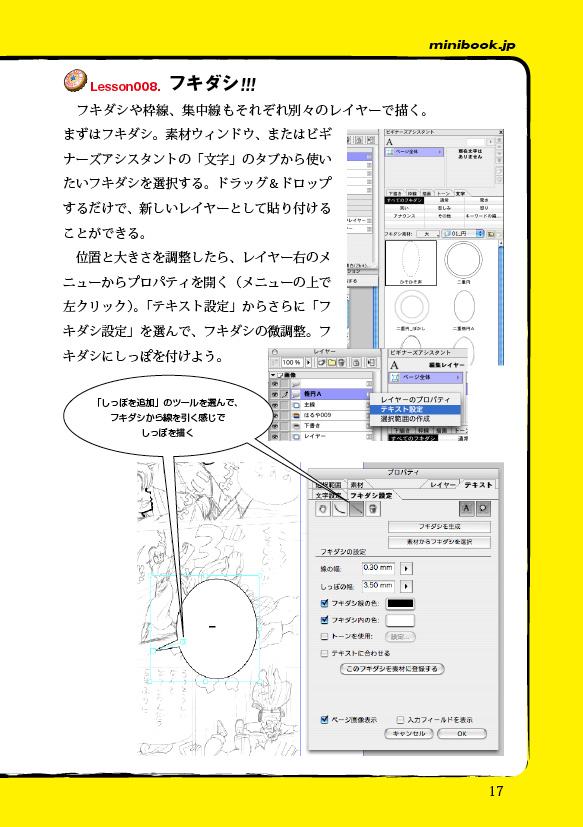
Task: Click the letter A text mode icon
Action: click(x=466, y=508)
